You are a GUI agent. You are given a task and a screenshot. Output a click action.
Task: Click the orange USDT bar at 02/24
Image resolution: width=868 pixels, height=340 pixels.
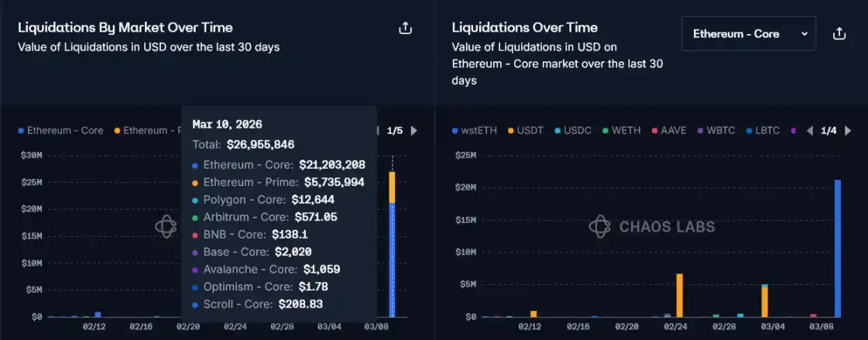pos(679,294)
